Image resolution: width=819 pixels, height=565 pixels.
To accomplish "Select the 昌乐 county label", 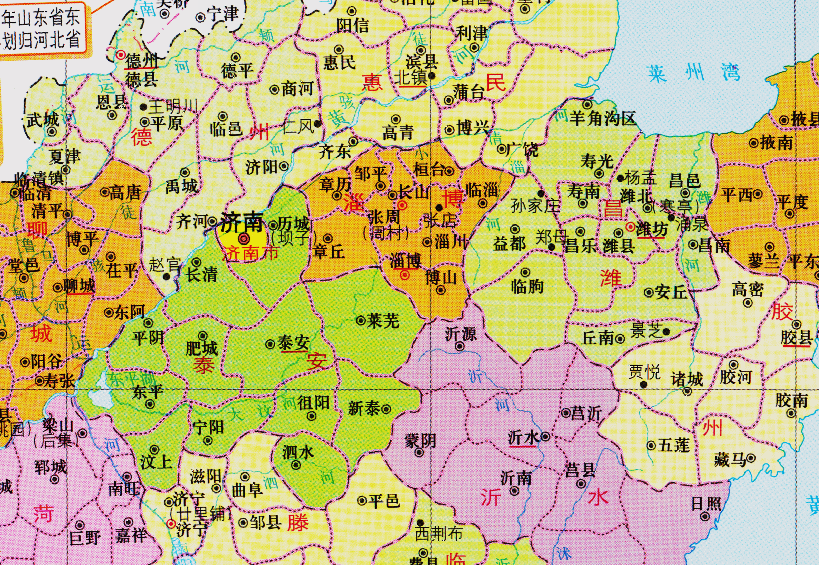I will click(x=581, y=245).
